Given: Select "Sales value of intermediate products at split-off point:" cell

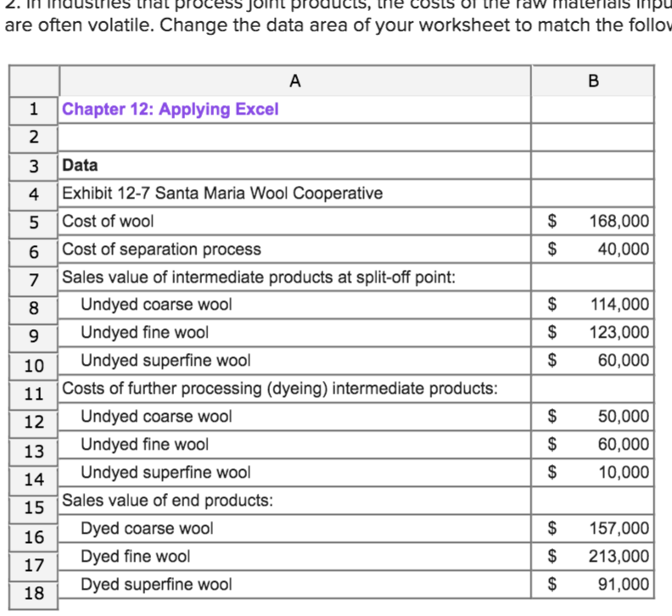Looking at the screenshot, I should tap(295, 277).
